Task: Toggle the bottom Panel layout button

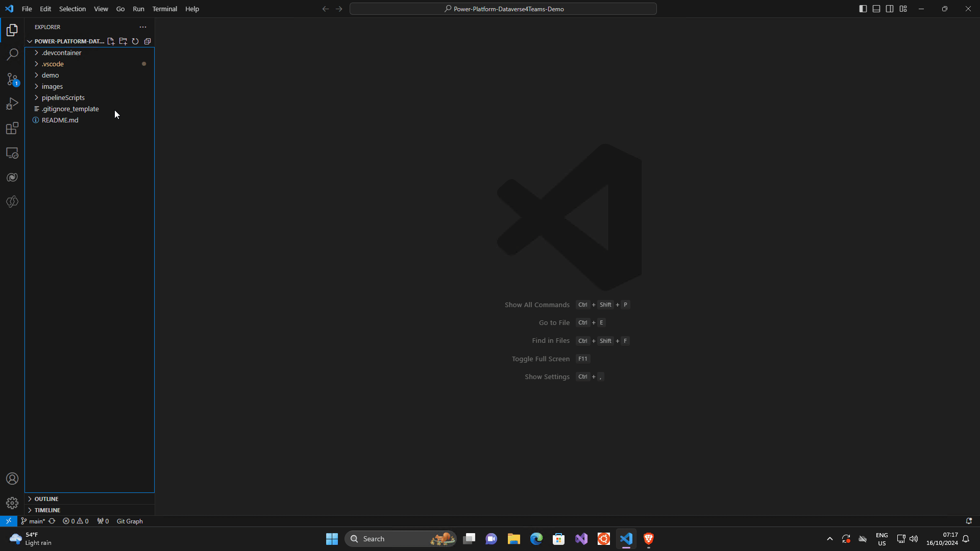Action: click(876, 9)
